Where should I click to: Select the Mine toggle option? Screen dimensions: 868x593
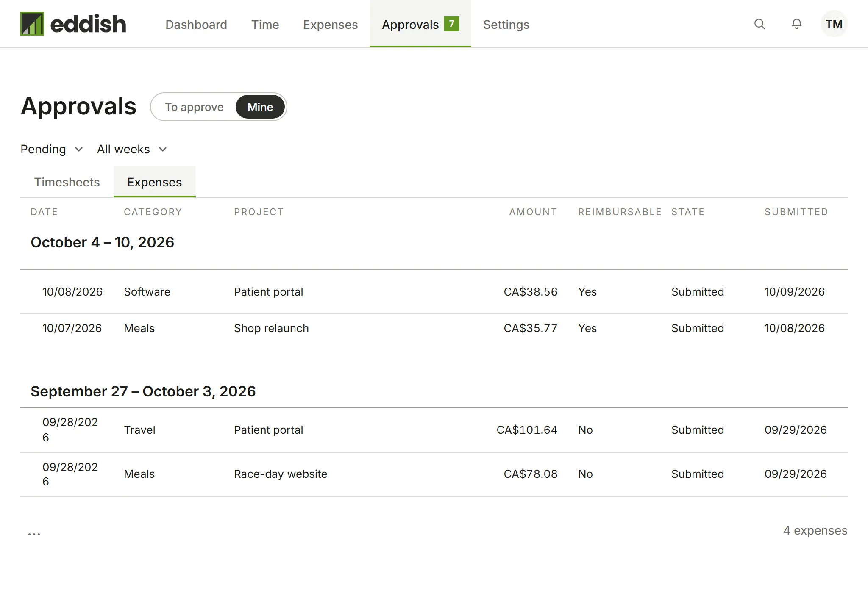click(x=260, y=107)
